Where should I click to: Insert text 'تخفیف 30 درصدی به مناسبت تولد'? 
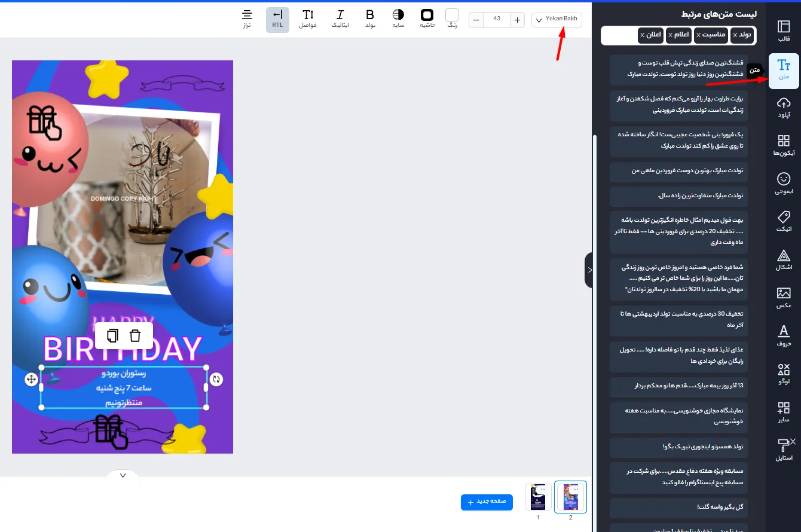pyautogui.click(x=678, y=320)
